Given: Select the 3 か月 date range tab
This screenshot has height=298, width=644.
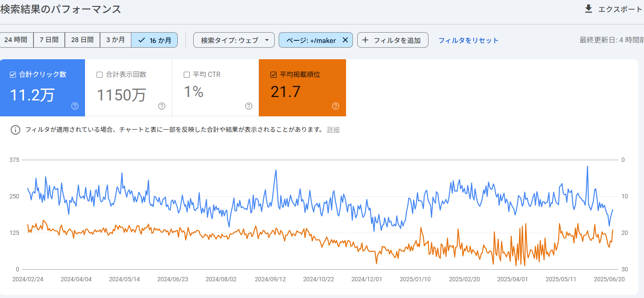Looking at the screenshot, I should click(115, 40).
